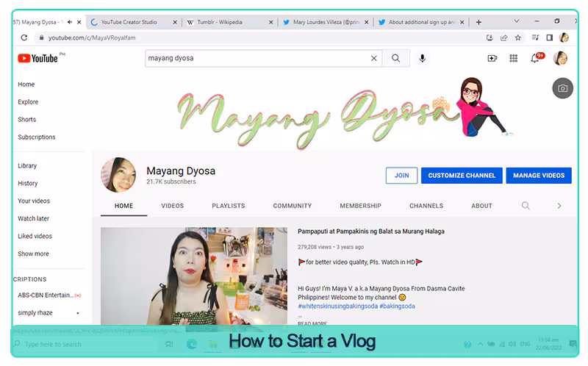Click the volume icon in system tray
Viewport: 588px width, 366px height.
(512, 344)
